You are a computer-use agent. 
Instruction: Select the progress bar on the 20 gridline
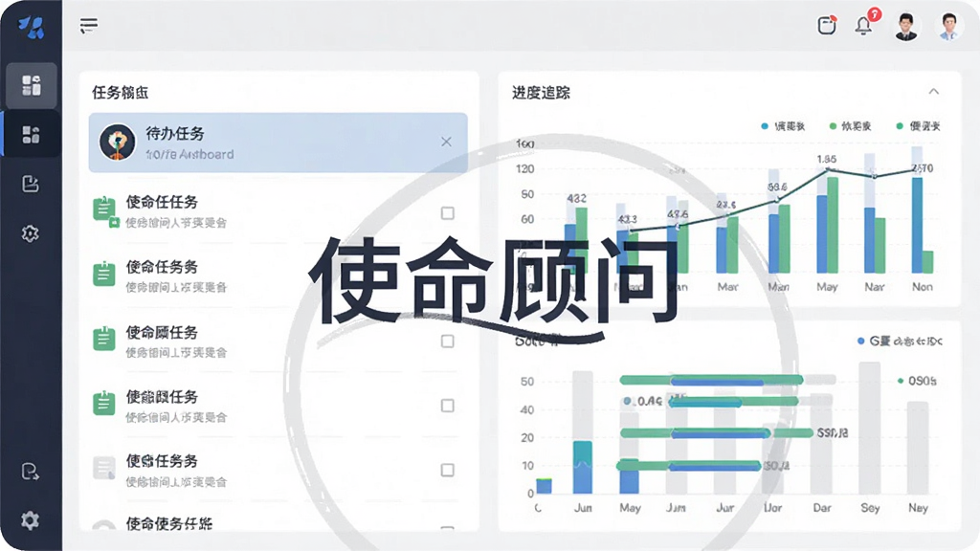tap(716, 433)
